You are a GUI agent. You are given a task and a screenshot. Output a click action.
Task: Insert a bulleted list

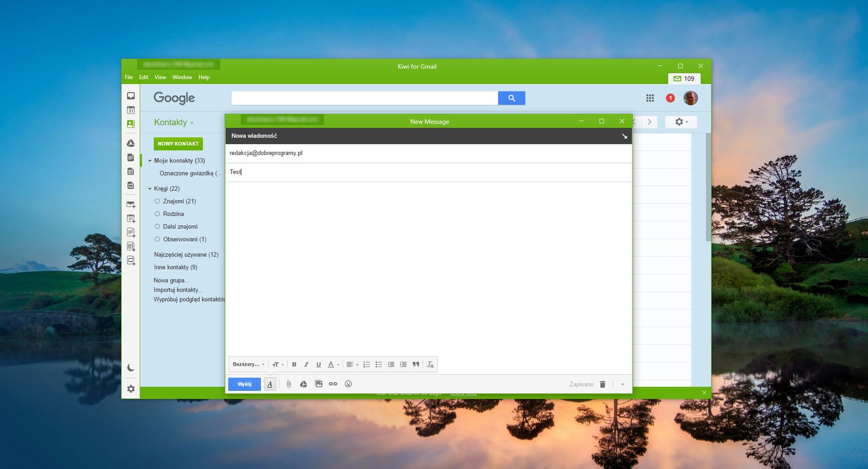point(378,365)
